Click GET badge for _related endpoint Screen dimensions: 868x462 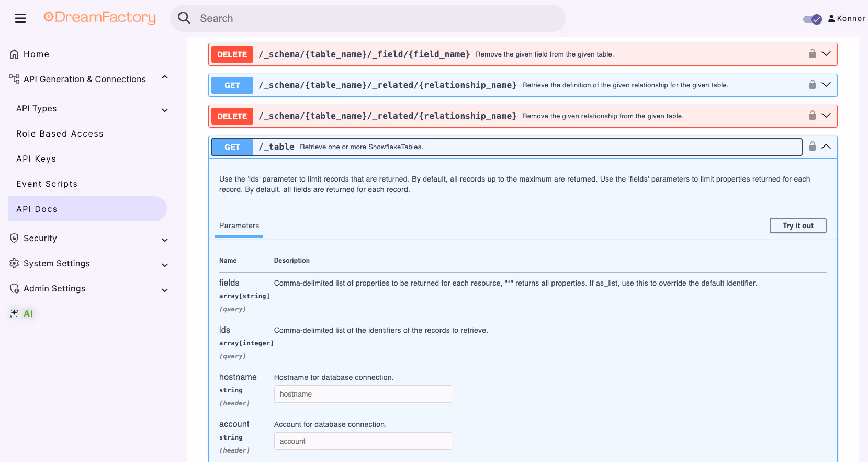click(x=232, y=85)
